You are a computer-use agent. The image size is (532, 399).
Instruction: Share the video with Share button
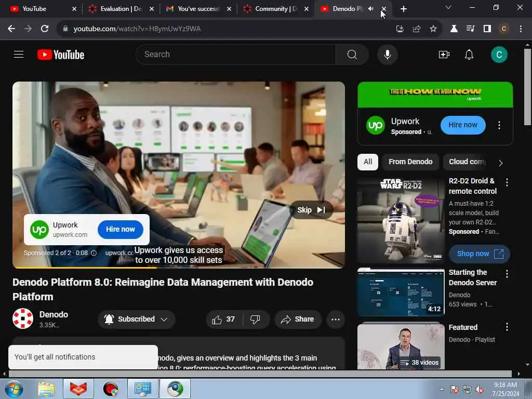click(298, 320)
